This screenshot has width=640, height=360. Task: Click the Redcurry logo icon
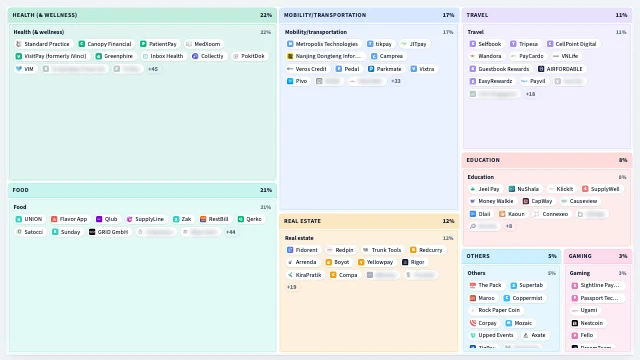click(413, 250)
